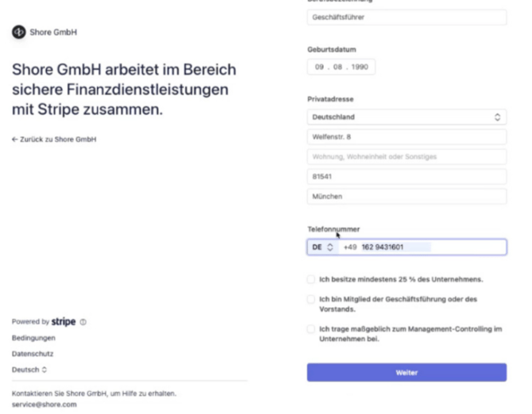
Task: Open the Datenschutz link
Action: [33, 354]
